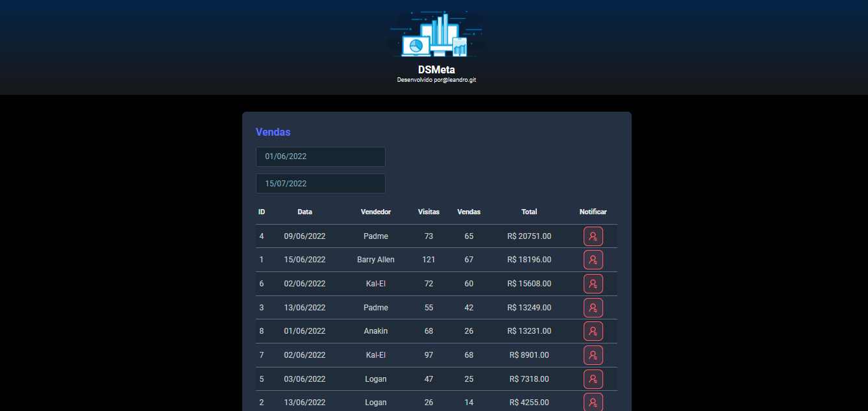The width and height of the screenshot is (868, 411).
Task: Click the DSMeta logo graphic
Action: (x=437, y=34)
